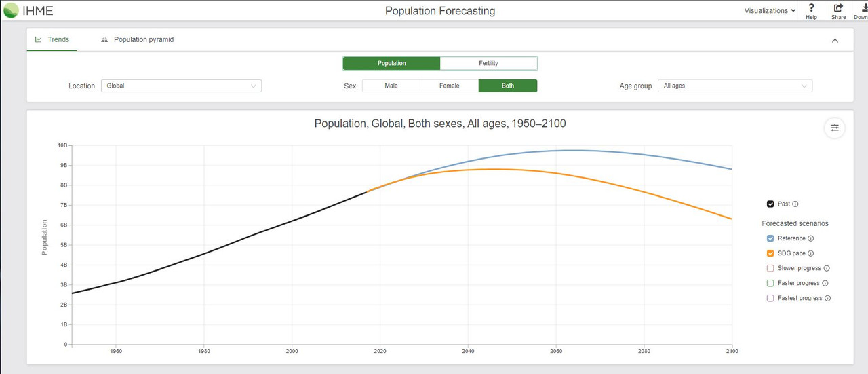Viewport: 868px width, 374px height.
Task: Click the 1960 x-axis label
Action: point(116,351)
